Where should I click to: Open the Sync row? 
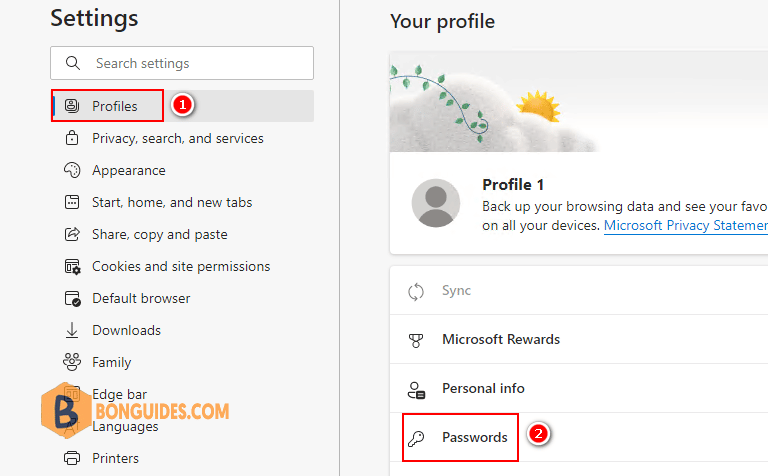point(579,290)
